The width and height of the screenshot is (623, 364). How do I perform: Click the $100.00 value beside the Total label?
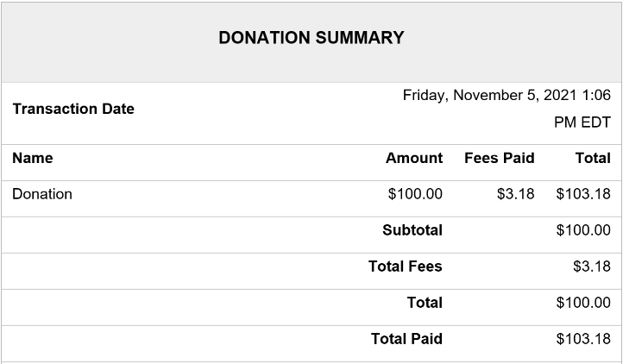point(583,303)
